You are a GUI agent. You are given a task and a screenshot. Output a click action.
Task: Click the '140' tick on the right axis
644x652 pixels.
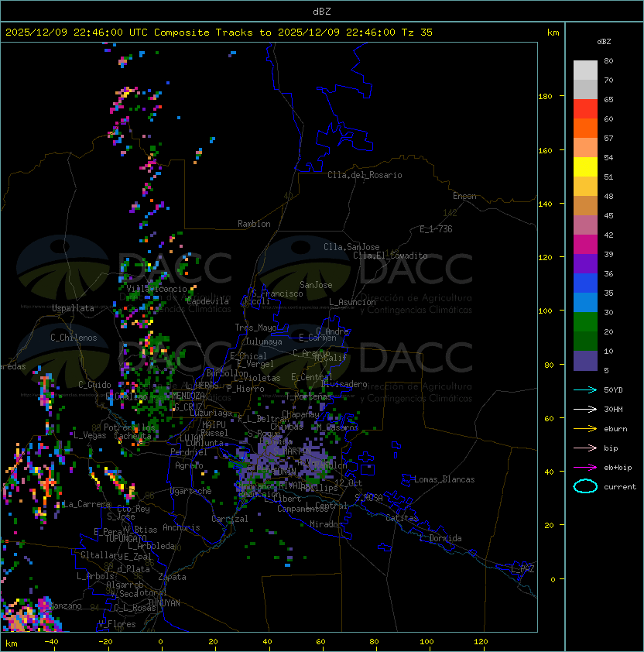[x=545, y=204]
